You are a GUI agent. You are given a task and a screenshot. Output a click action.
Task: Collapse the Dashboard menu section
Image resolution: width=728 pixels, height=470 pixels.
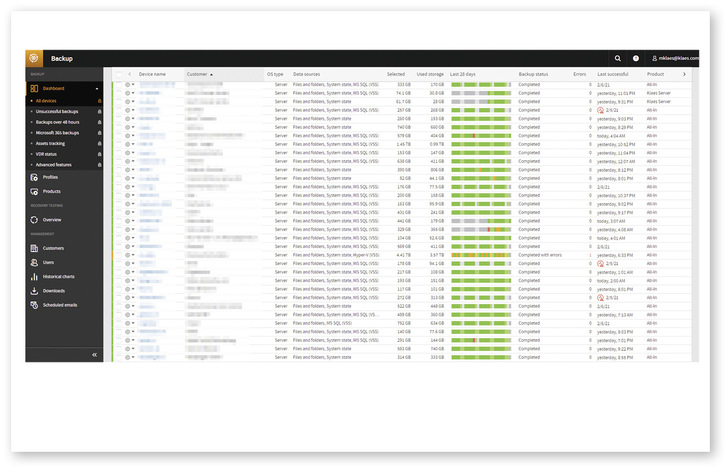pos(97,89)
